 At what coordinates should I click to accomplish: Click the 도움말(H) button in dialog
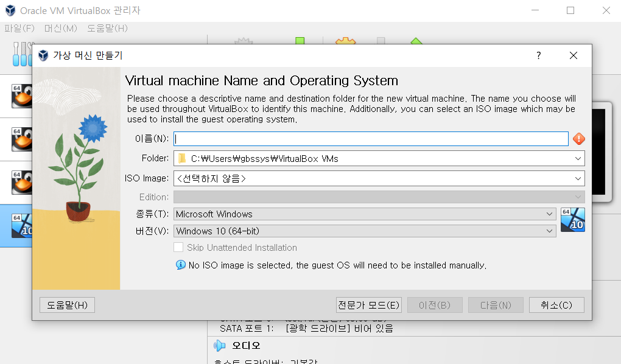pyautogui.click(x=68, y=305)
